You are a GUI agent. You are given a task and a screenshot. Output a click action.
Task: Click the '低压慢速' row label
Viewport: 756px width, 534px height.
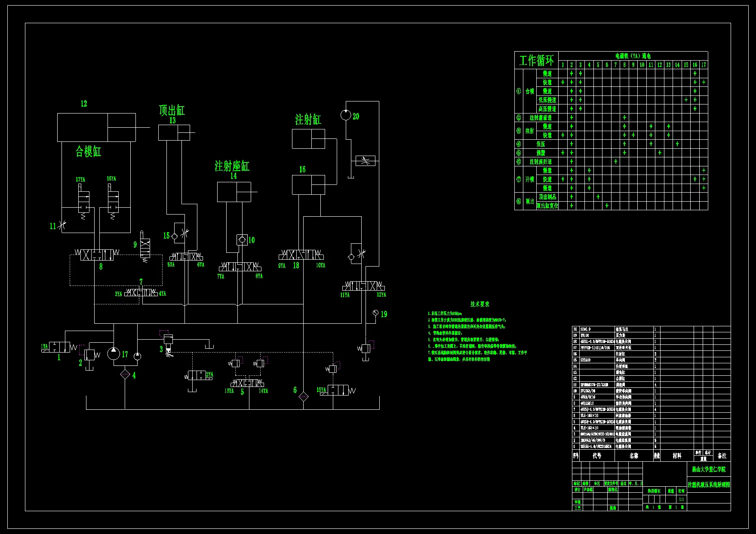[547, 100]
